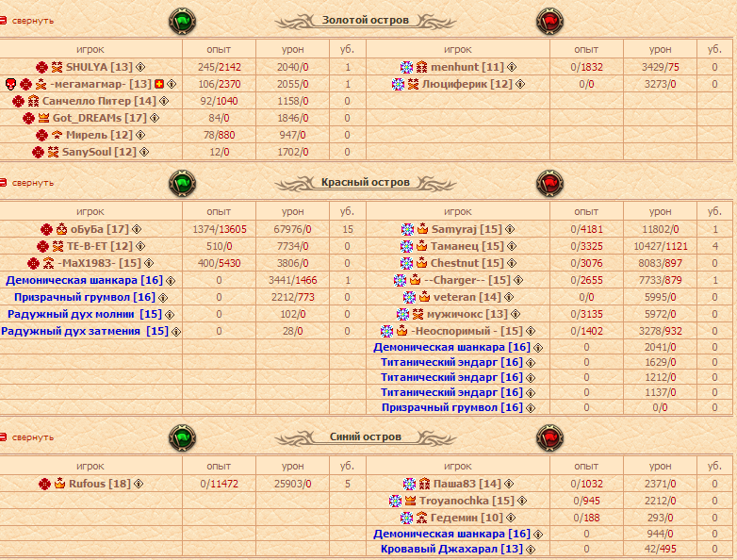
Task: Open info icon next to оБуБа [17]
Action: pos(137,229)
